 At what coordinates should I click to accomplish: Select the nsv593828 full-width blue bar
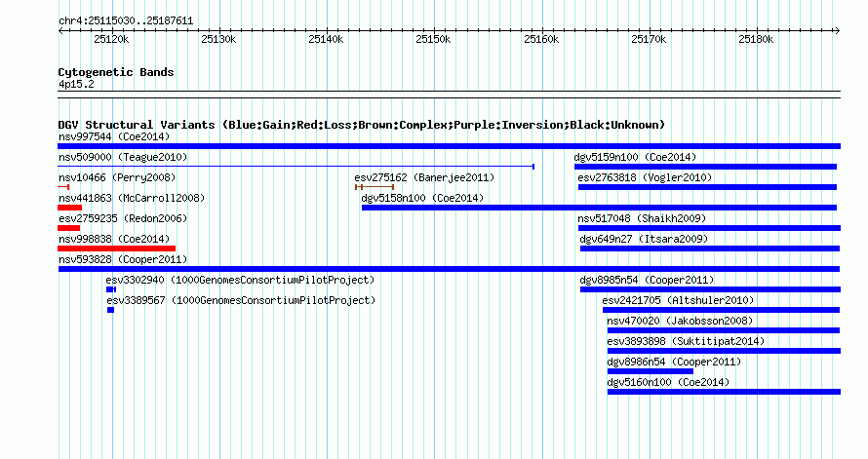(449, 269)
